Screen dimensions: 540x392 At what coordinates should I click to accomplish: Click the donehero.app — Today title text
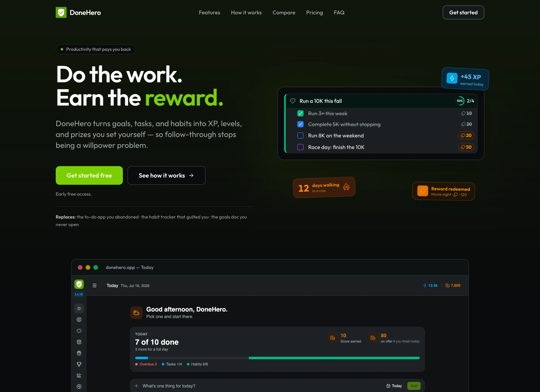click(129, 267)
